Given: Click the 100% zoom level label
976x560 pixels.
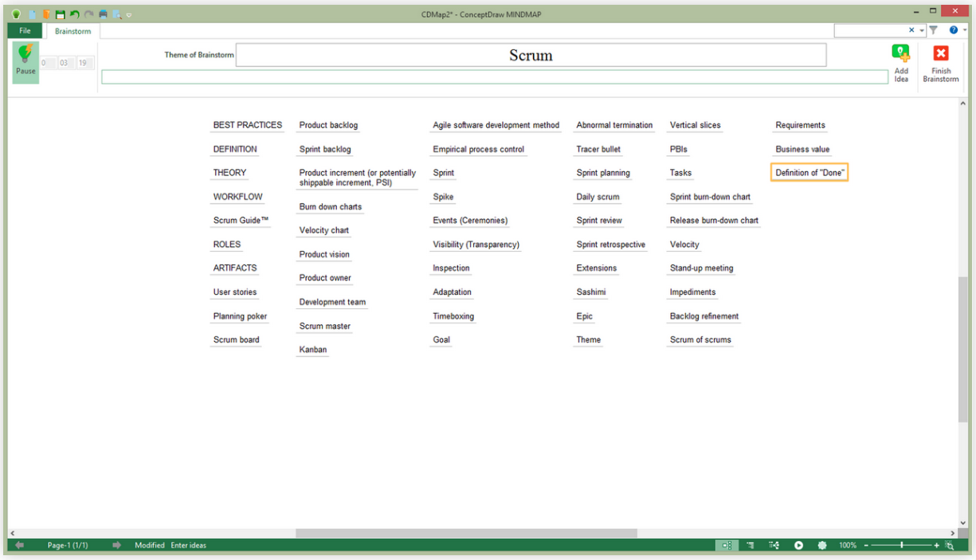Looking at the screenshot, I should click(x=848, y=545).
